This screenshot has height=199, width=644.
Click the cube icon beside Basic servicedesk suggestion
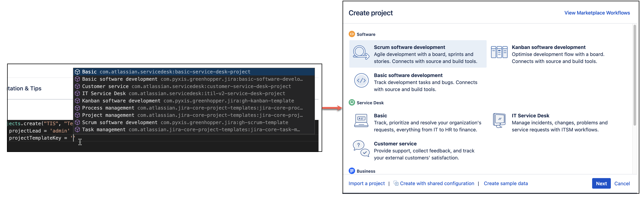[x=77, y=72]
